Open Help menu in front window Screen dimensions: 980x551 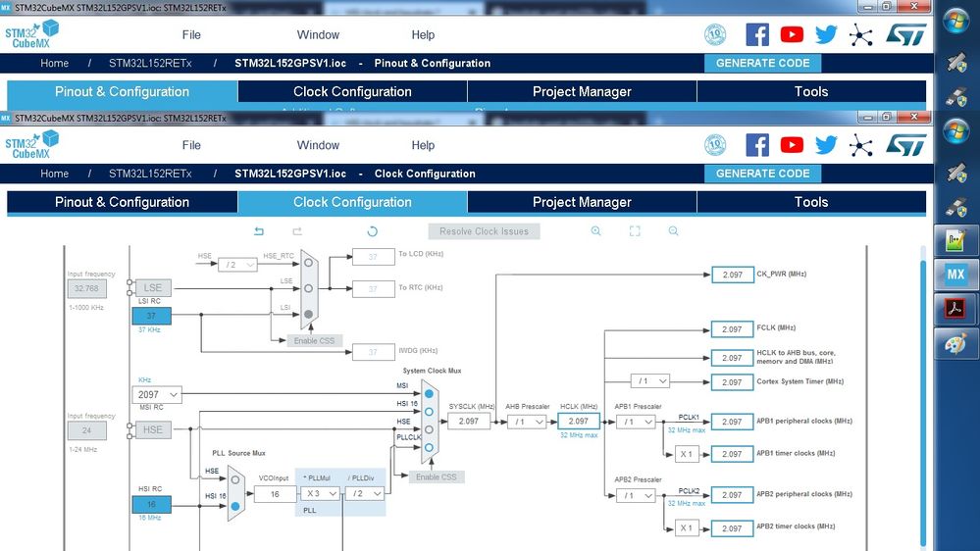pyautogui.click(x=423, y=145)
